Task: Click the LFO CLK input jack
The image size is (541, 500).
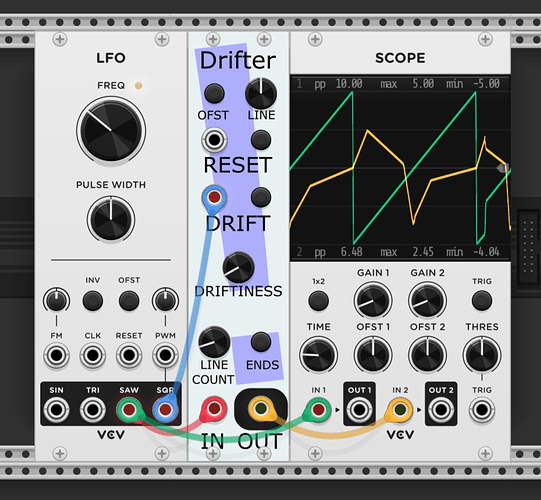Action: [92, 355]
